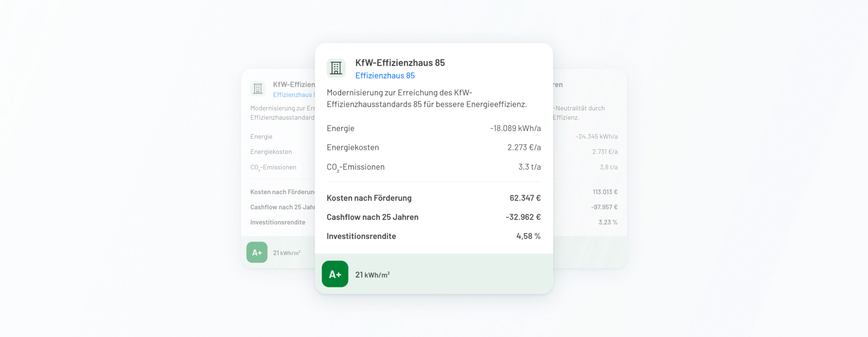Click the building icon on the left card
The image size is (868, 337).
(258, 89)
